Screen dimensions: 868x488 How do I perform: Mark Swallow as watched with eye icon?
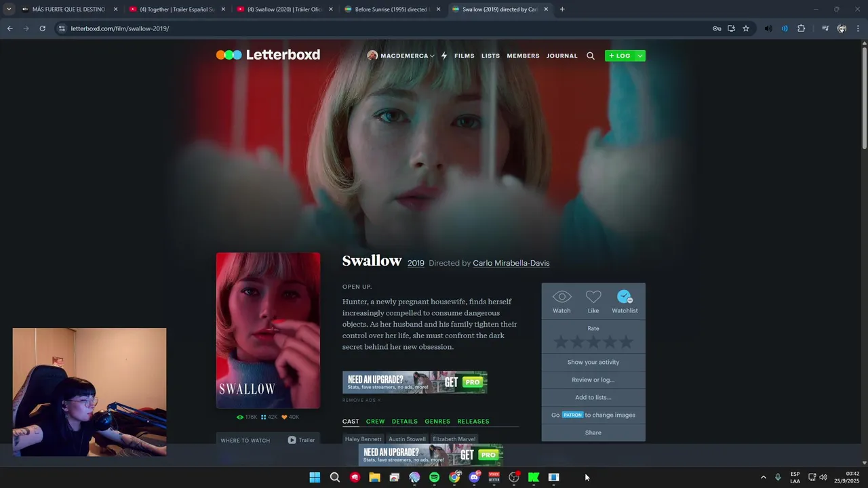click(x=561, y=297)
